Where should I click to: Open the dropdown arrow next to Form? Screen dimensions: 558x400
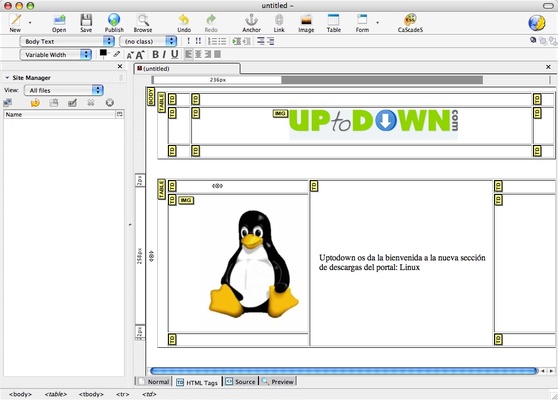click(x=377, y=23)
